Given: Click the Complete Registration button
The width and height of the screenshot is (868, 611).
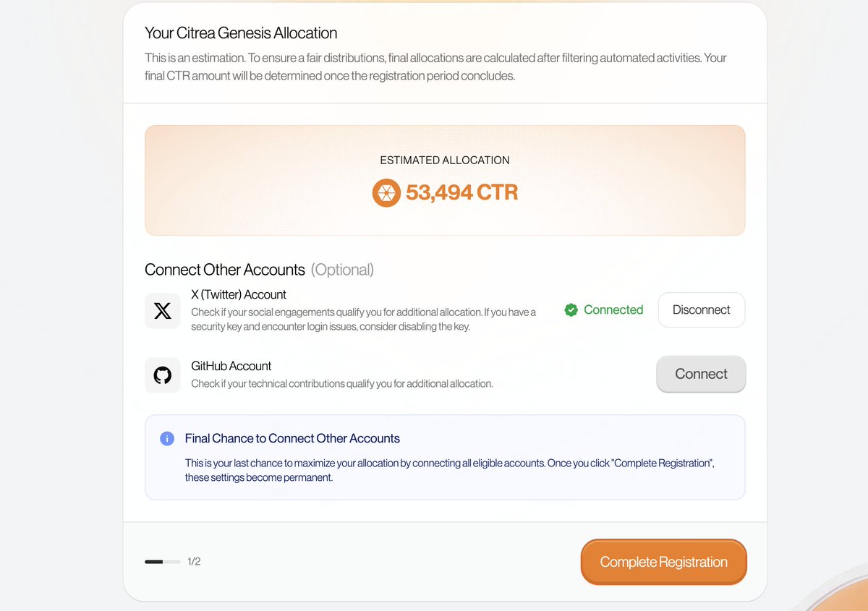Looking at the screenshot, I should click(x=663, y=562).
